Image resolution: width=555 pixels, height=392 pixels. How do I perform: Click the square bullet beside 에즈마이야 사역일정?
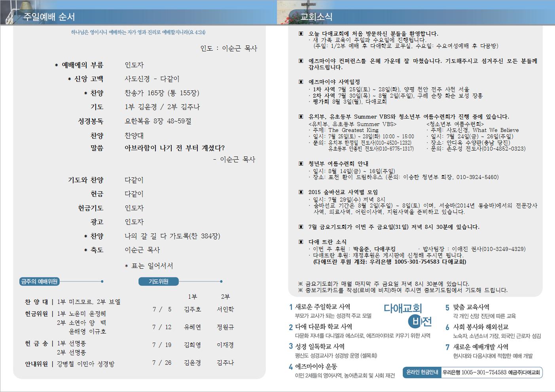301,82
